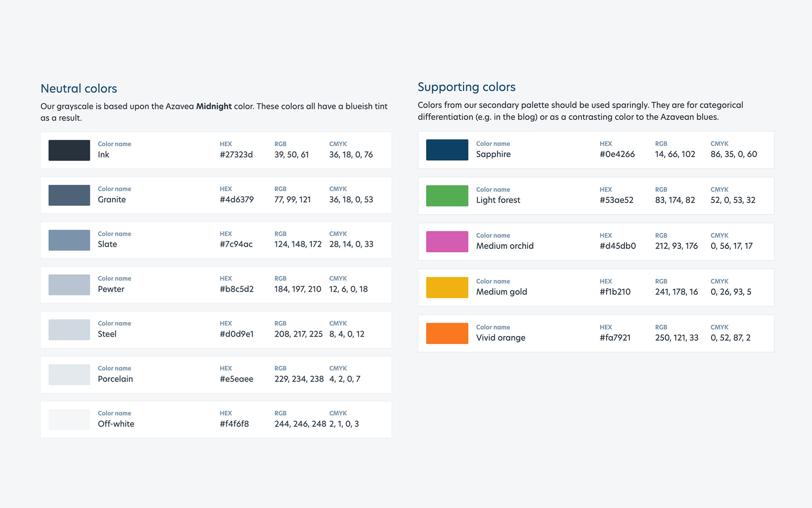Pick the Slate color swatch
The image size is (812, 508).
coord(69,240)
